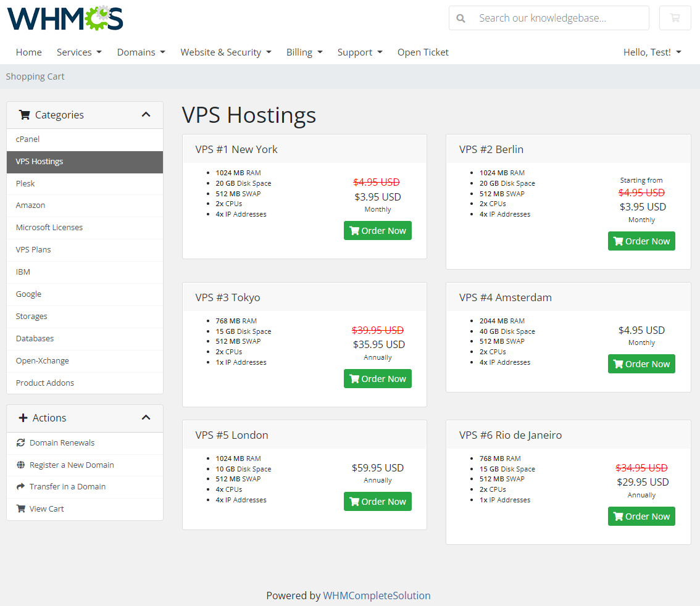Click inside the knowledgebase search field
This screenshot has height=606, width=700.
tap(556, 18)
